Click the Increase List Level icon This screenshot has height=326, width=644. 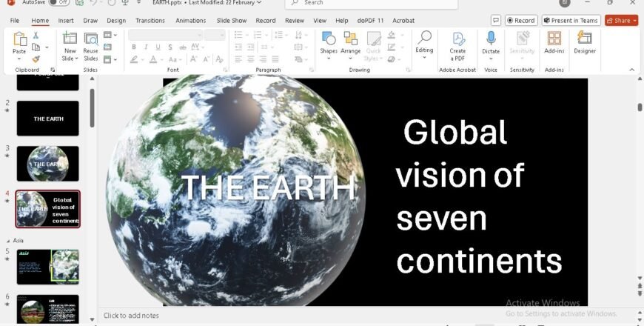[x=250, y=47]
